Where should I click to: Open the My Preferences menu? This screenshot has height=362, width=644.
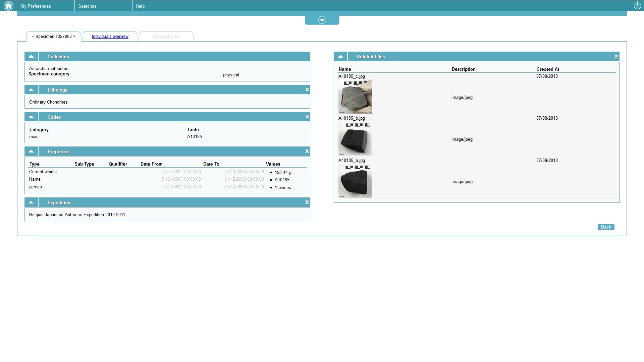tap(36, 6)
